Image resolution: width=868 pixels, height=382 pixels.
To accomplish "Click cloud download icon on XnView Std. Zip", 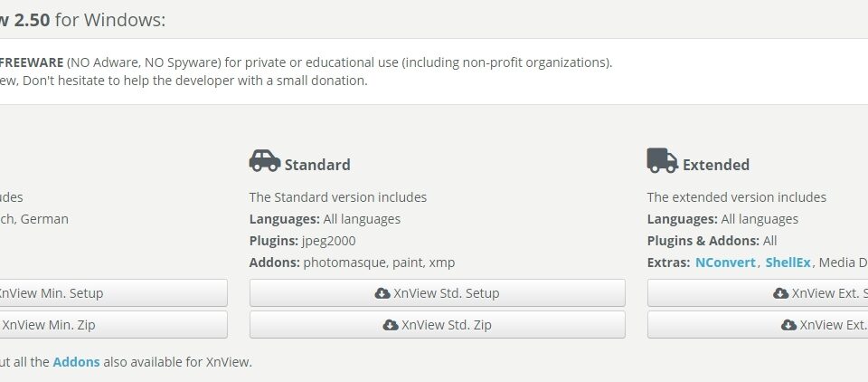I will tap(391, 325).
